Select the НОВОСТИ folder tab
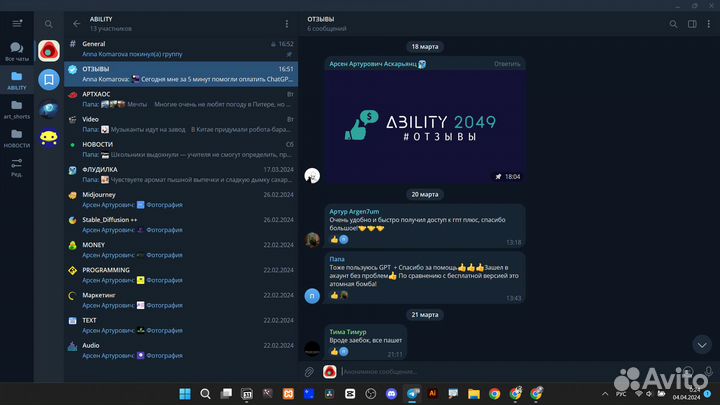720x405 pixels. click(x=17, y=138)
